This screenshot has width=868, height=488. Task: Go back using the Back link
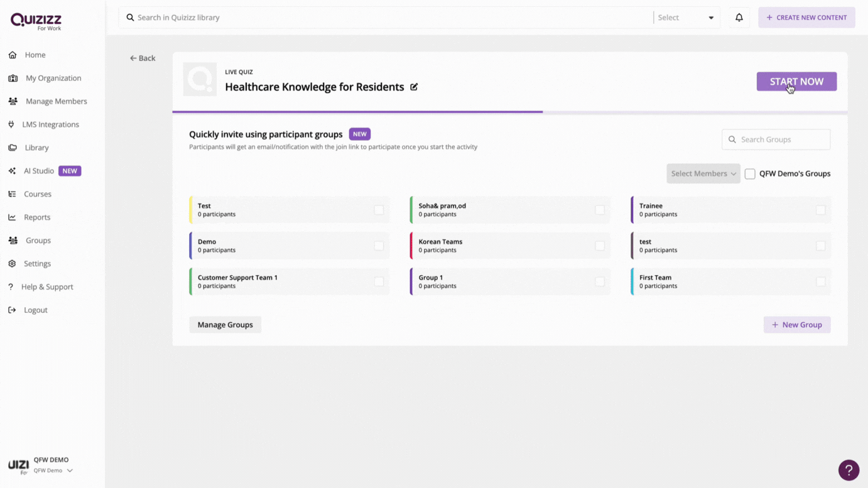143,58
